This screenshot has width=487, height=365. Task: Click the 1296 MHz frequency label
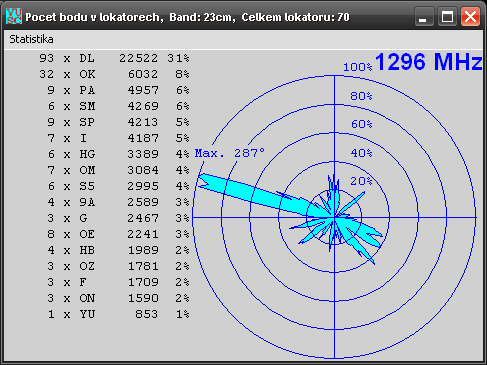(x=428, y=62)
